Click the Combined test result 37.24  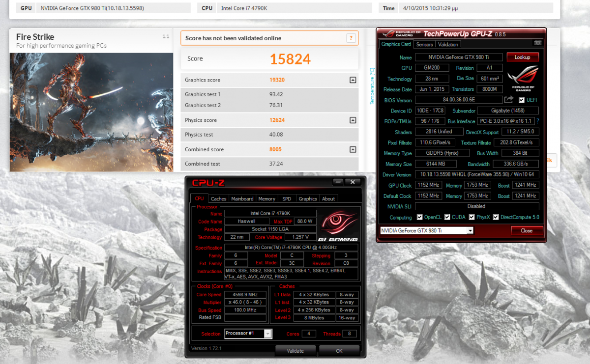(276, 164)
